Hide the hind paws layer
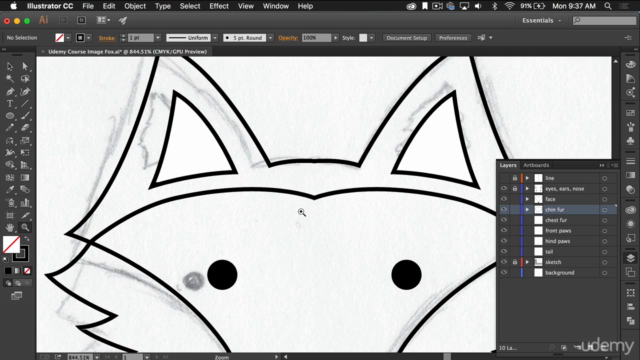640x360 pixels. (x=504, y=241)
